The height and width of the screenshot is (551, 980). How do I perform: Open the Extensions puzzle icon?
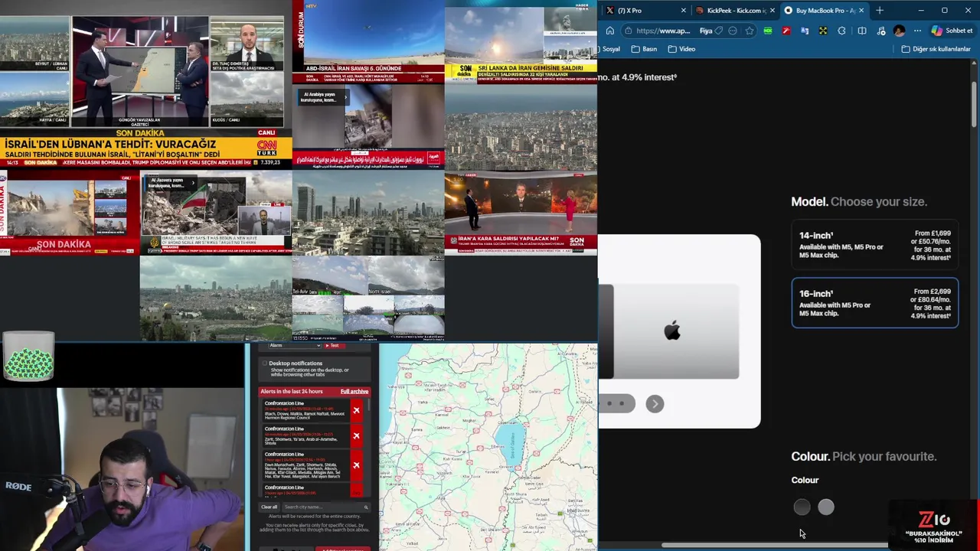pyautogui.click(x=841, y=31)
